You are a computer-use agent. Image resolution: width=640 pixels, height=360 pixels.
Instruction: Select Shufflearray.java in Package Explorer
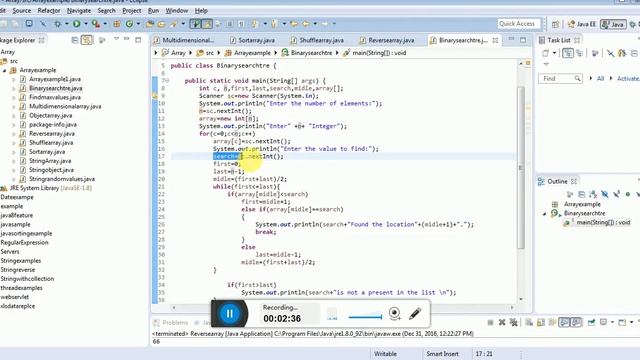pos(51,143)
